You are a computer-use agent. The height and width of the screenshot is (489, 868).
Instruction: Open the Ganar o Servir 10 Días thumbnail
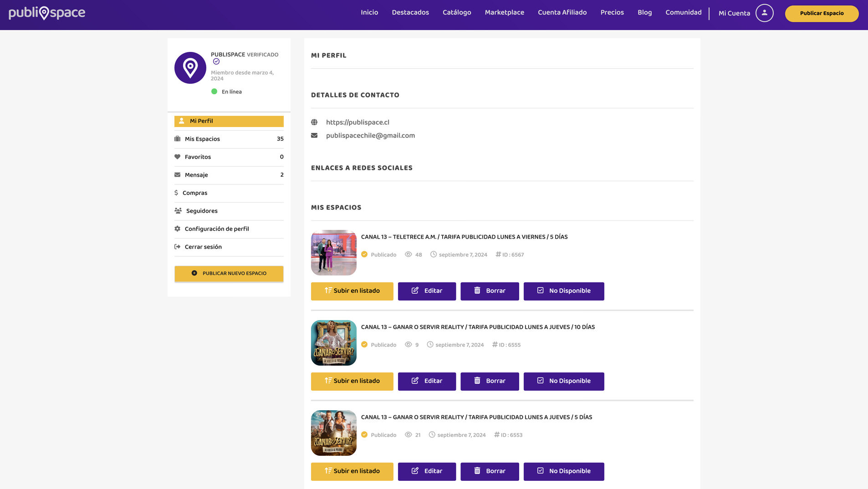(x=334, y=343)
